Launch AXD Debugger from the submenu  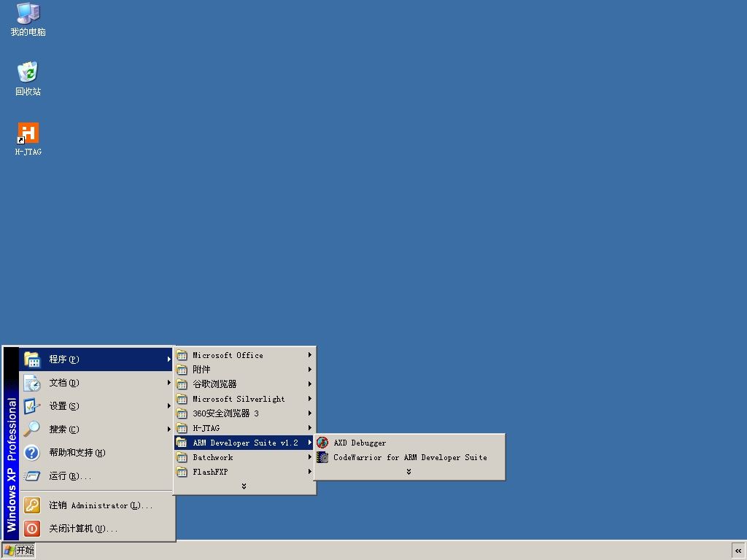(x=409, y=443)
